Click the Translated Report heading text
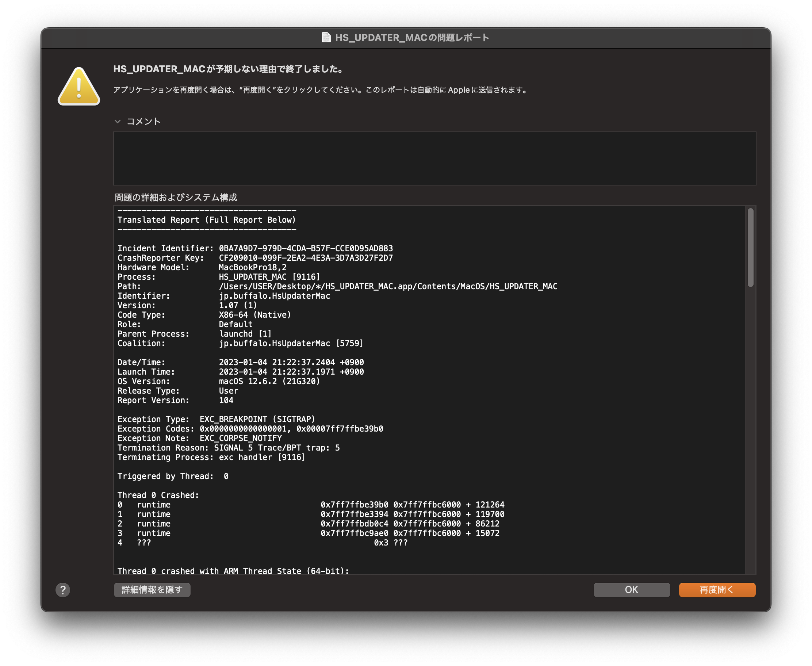Viewport: 812px width, 666px height. click(x=206, y=220)
